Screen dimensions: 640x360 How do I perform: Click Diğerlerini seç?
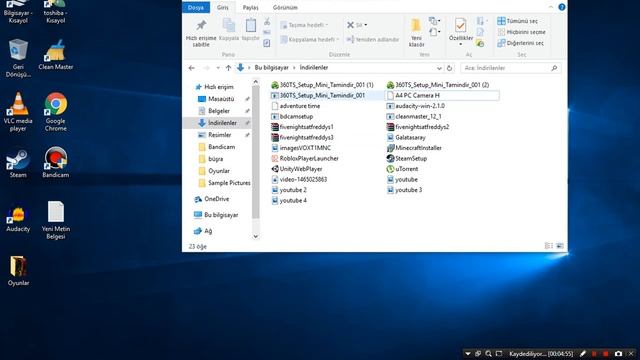tap(520, 43)
